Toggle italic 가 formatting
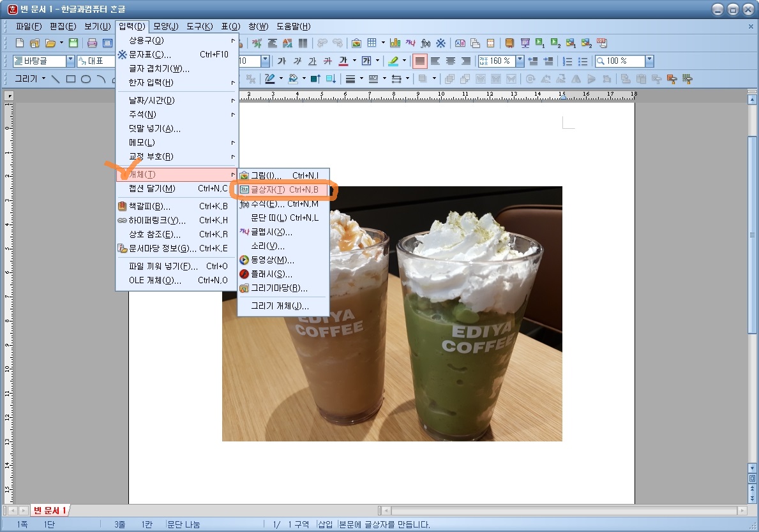The image size is (759, 532). 297,61
